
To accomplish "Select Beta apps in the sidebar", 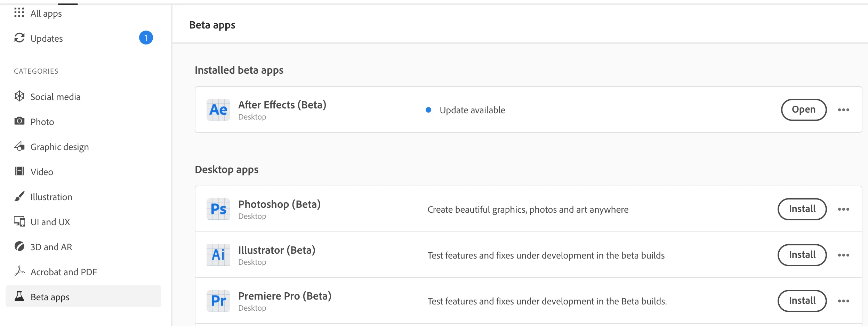I will click(83, 296).
